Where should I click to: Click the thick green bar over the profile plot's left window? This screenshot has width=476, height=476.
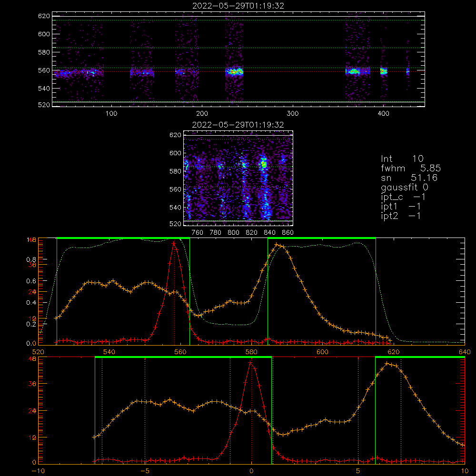tap(123, 238)
